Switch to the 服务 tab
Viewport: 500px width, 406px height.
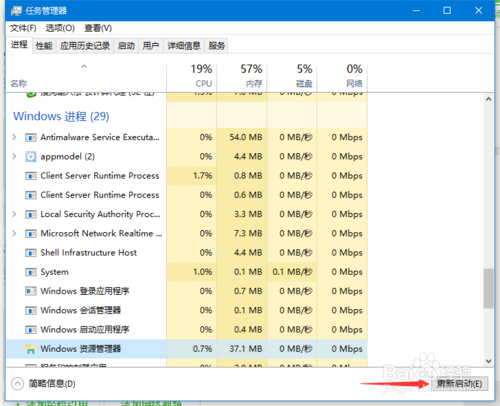point(217,46)
